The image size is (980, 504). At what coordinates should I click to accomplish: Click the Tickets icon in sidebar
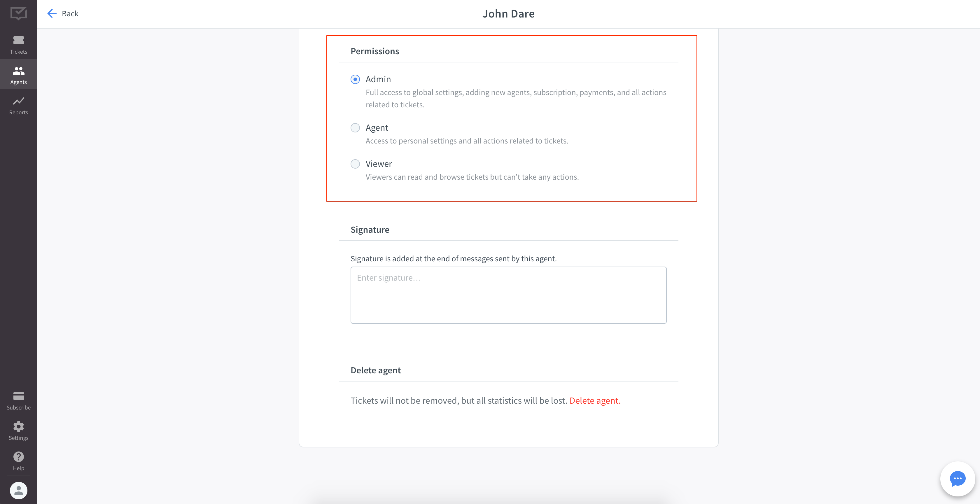[19, 44]
